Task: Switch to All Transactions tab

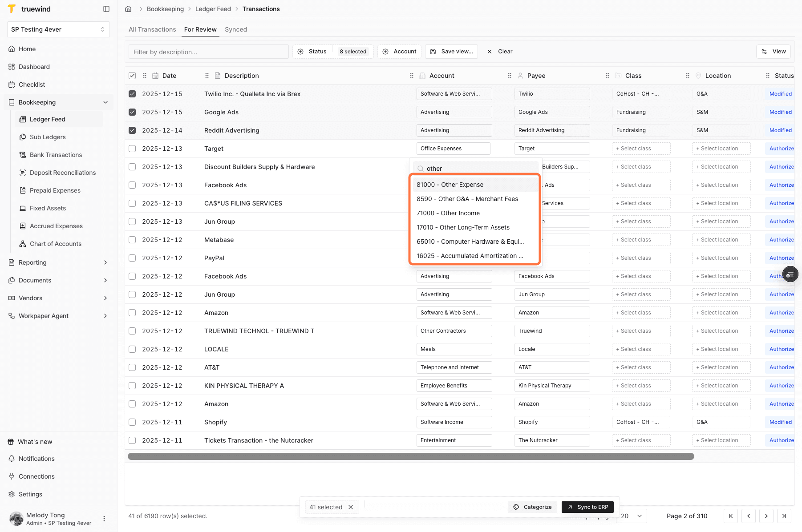Action: 152,29
